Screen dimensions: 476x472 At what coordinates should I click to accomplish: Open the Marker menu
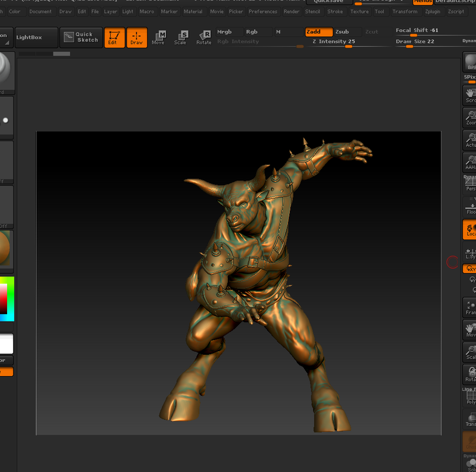(169, 11)
